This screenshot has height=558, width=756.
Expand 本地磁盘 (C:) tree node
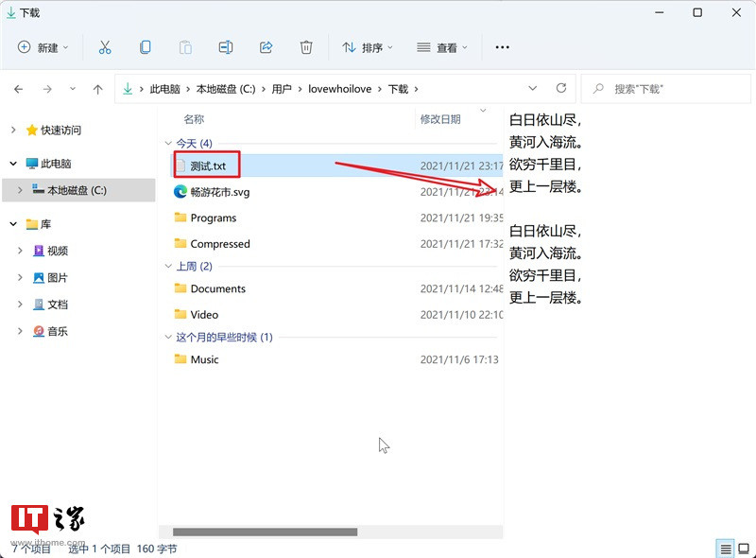pos(20,190)
